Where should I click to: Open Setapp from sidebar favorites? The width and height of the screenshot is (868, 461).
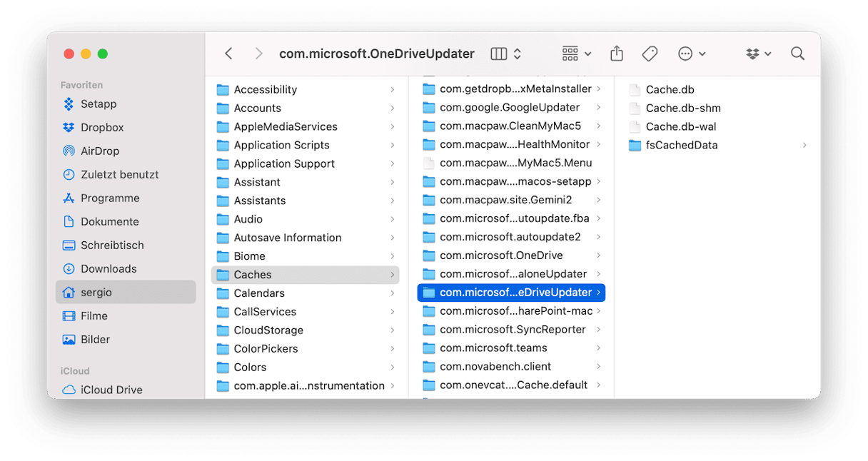point(98,104)
